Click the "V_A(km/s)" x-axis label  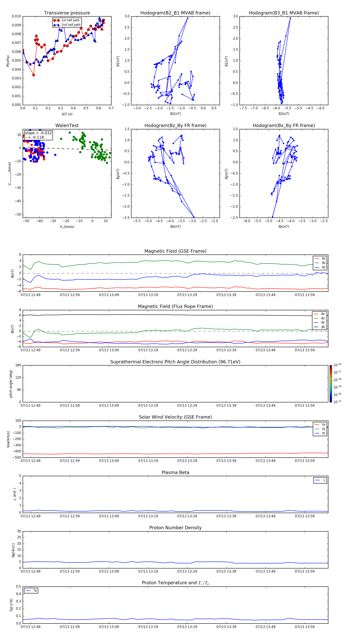pyautogui.click(x=67, y=227)
